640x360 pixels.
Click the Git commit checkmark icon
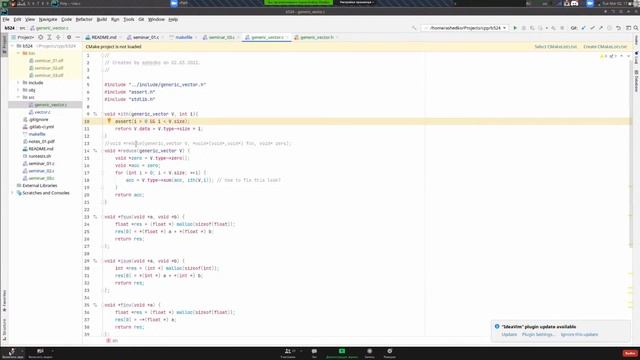tap(592, 28)
